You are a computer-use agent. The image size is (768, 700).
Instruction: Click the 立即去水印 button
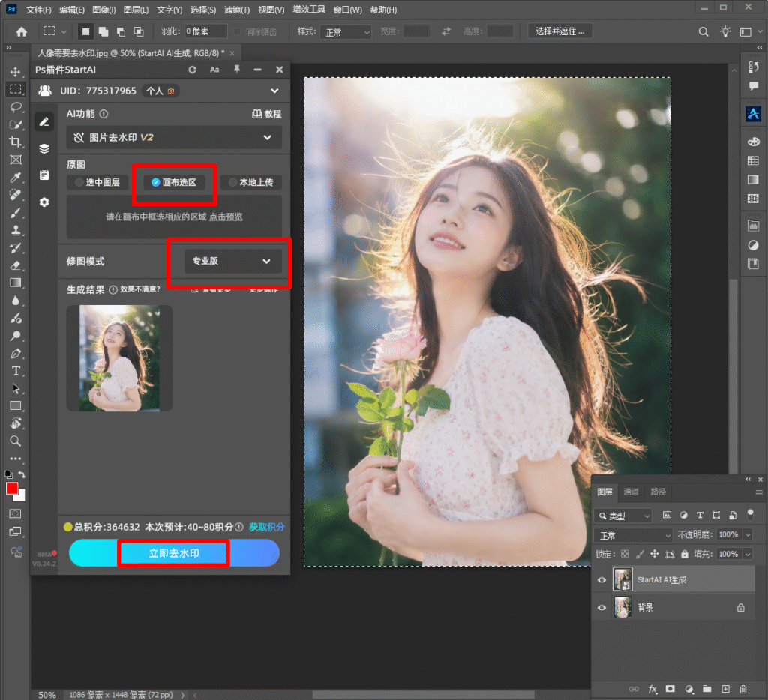[174, 553]
